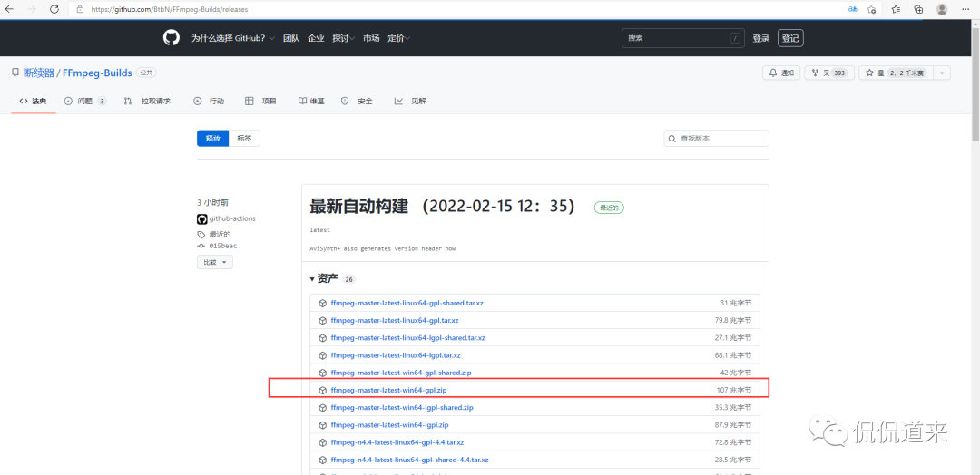Click package icon for win64-gpl-shared.zip
The width and height of the screenshot is (980, 475).
pyautogui.click(x=322, y=373)
